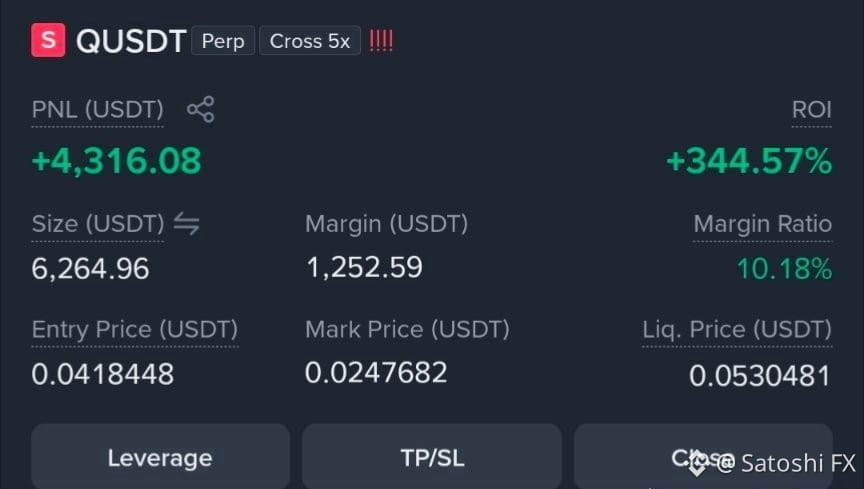Open the Perp contract tag

point(223,41)
